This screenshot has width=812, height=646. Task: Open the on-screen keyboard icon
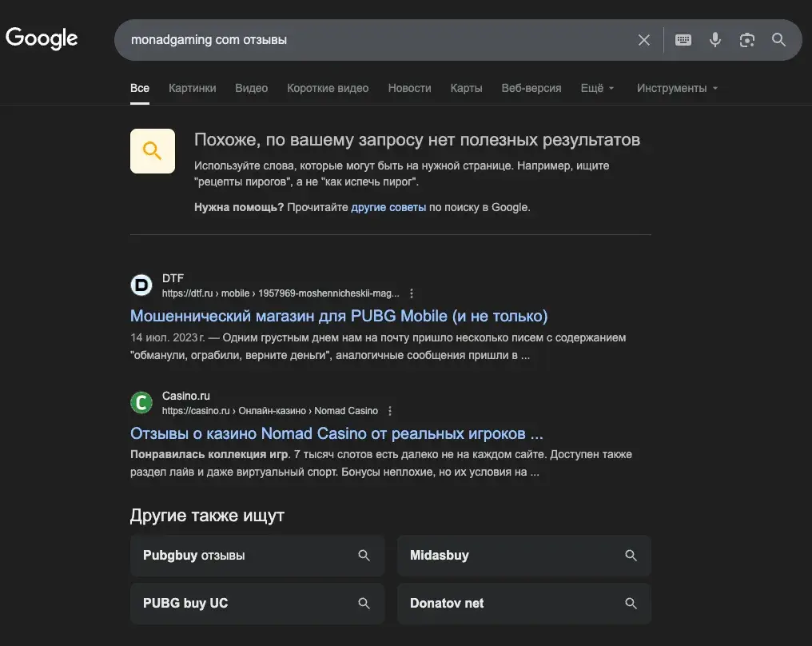pyautogui.click(x=683, y=40)
